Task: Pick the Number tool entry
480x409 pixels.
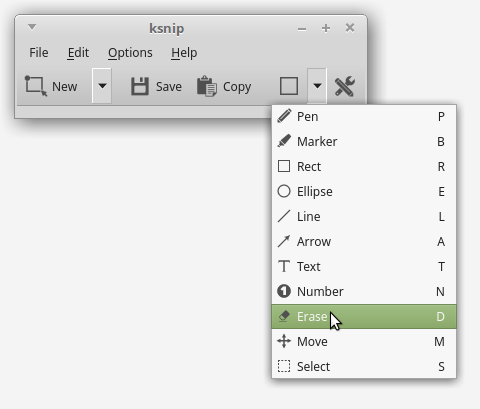Action: (364, 292)
